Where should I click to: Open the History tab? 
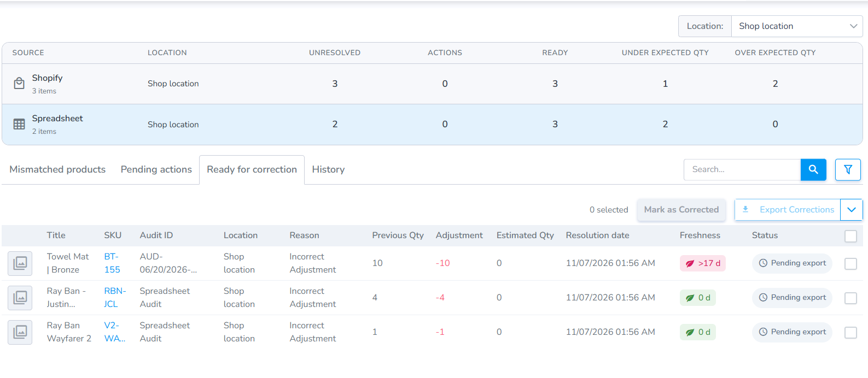328,169
